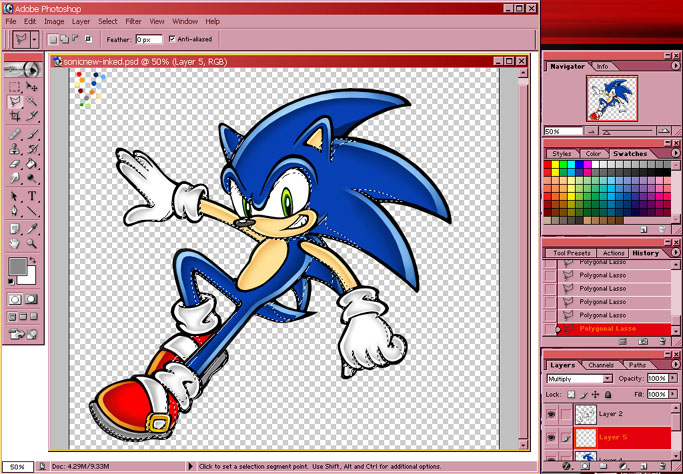This screenshot has width=683, height=474.
Task: Toggle link box next to Layer 2
Action: click(x=565, y=414)
